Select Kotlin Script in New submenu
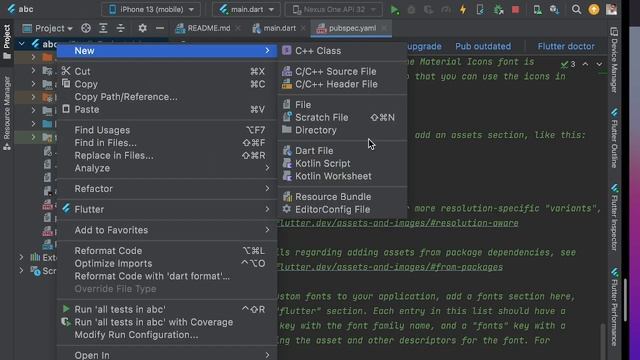Image resolution: width=640 pixels, height=360 pixels. click(342, 163)
